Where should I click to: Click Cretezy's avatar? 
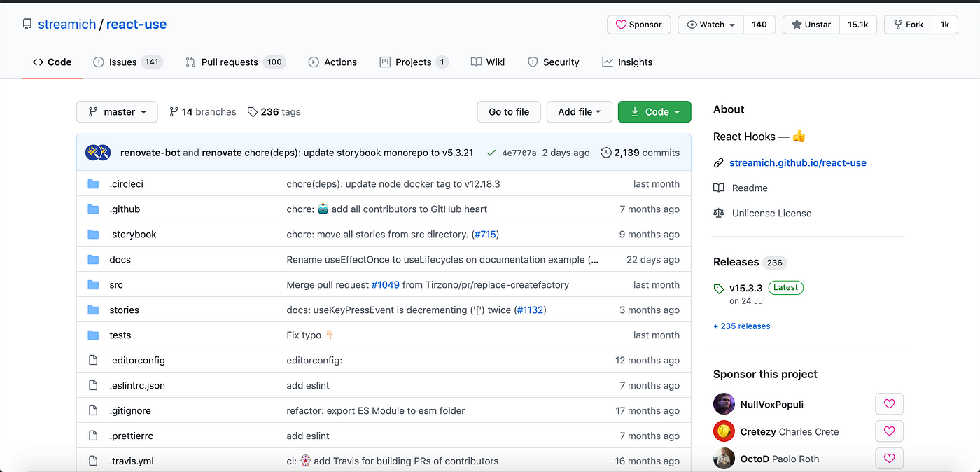coord(724,431)
